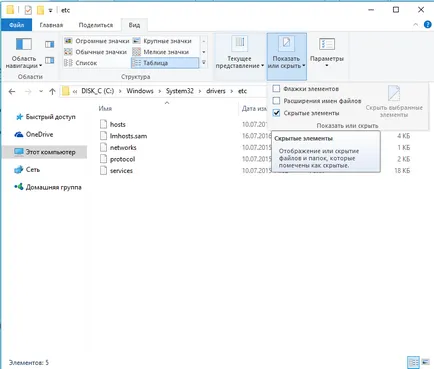Toggle the details pane icon
The width and height of the screenshot is (434, 369).
pyautogui.click(x=50, y=60)
